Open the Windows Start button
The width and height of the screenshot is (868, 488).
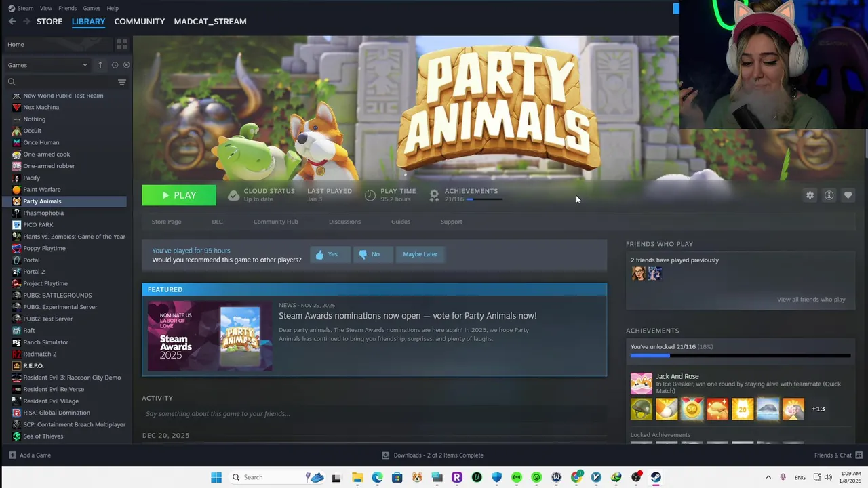click(216, 477)
